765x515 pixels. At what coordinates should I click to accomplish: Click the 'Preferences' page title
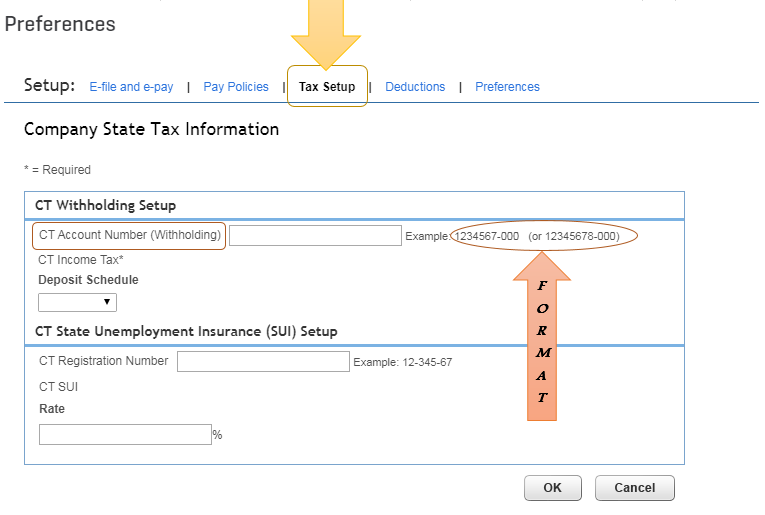coord(60,24)
